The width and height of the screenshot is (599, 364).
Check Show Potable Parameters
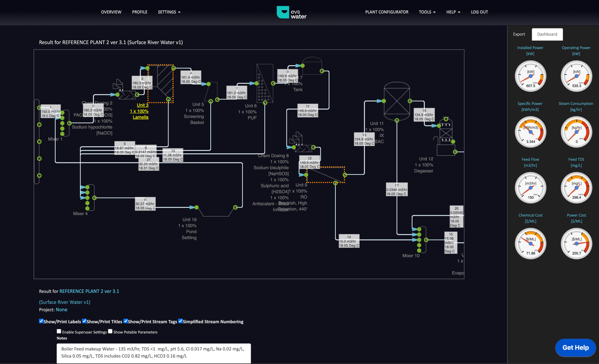pyautogui.click(x=110, y=331)
